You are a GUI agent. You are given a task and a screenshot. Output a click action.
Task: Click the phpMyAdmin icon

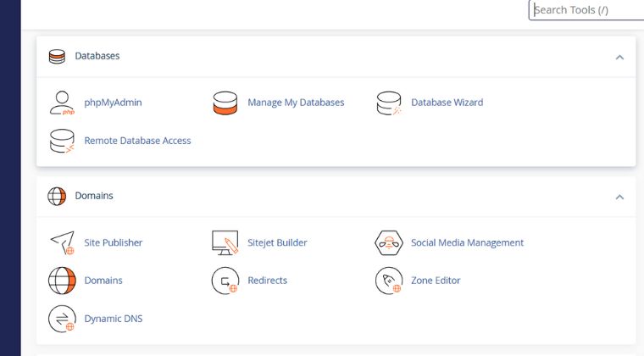coord(62,103)
